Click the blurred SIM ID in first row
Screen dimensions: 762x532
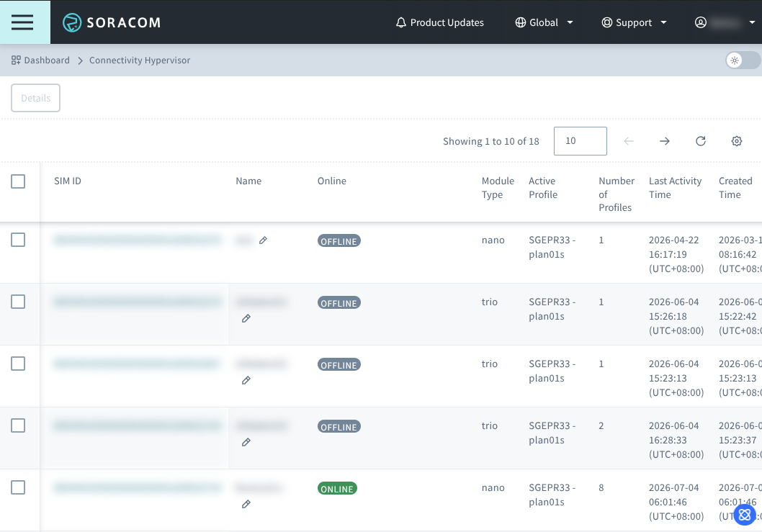138,240
